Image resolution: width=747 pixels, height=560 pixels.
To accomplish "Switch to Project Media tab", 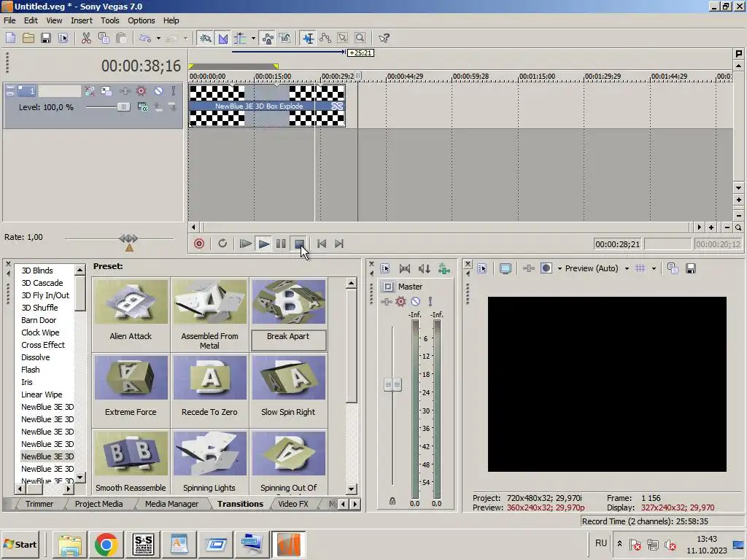I will pos(98,504).
